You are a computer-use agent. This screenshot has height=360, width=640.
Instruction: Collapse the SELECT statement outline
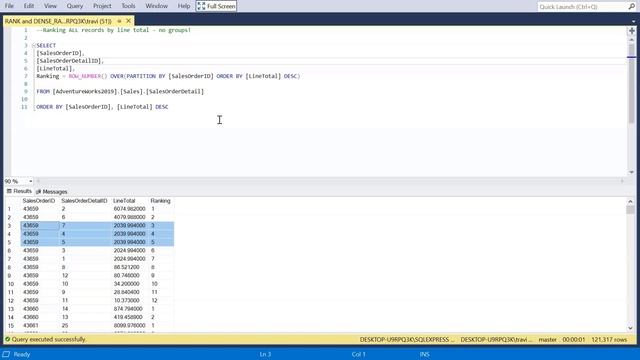(33, 45)
